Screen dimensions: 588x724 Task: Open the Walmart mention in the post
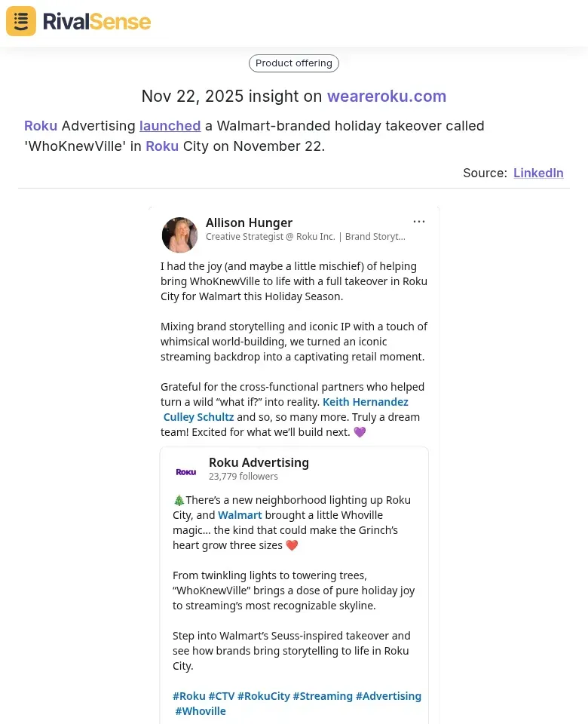coord(240,515)
